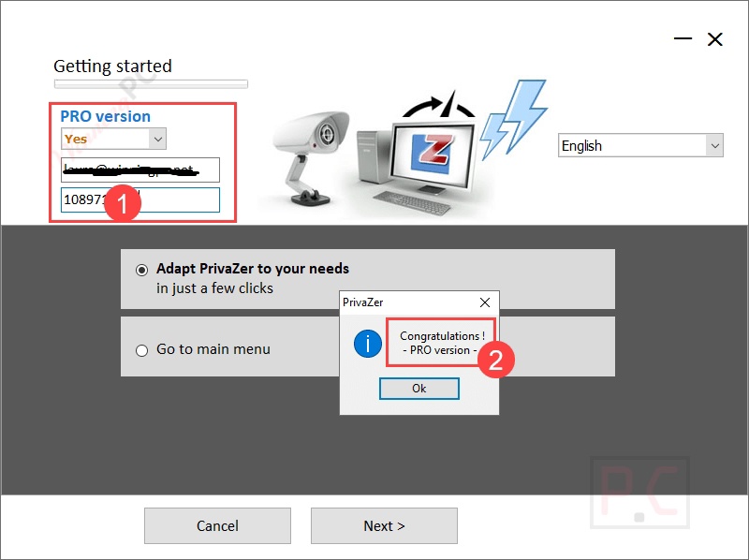Click the PrivaZer dialog title text
Screen dimensions: 749x560
click(362, 302)
